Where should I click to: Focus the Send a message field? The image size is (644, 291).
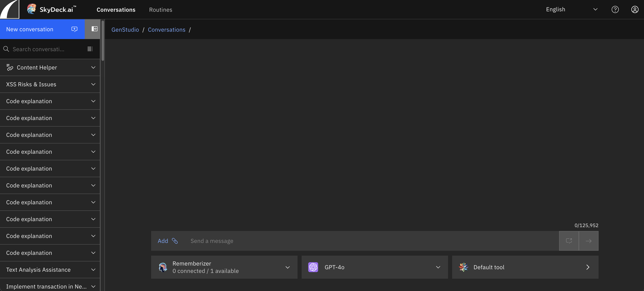370,241
